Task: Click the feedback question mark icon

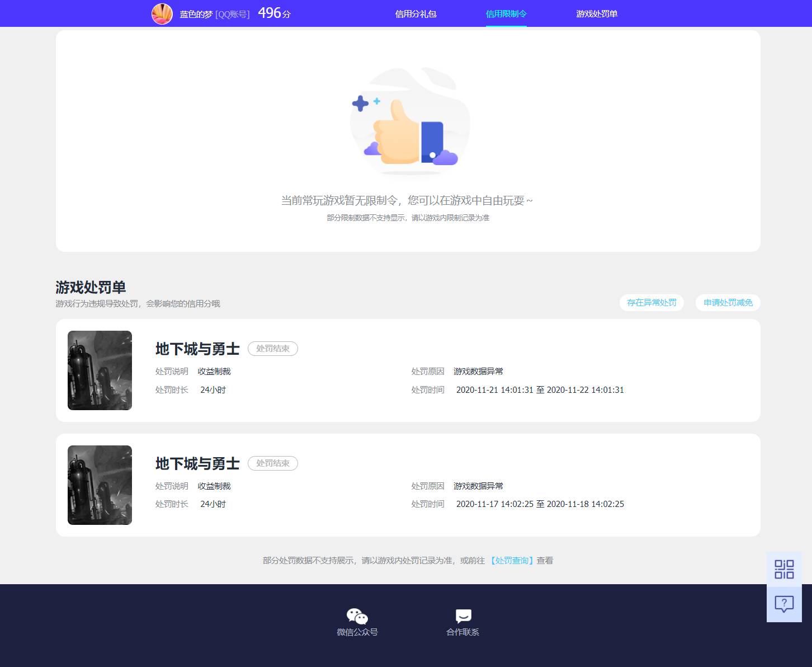Action: (784, 604)
